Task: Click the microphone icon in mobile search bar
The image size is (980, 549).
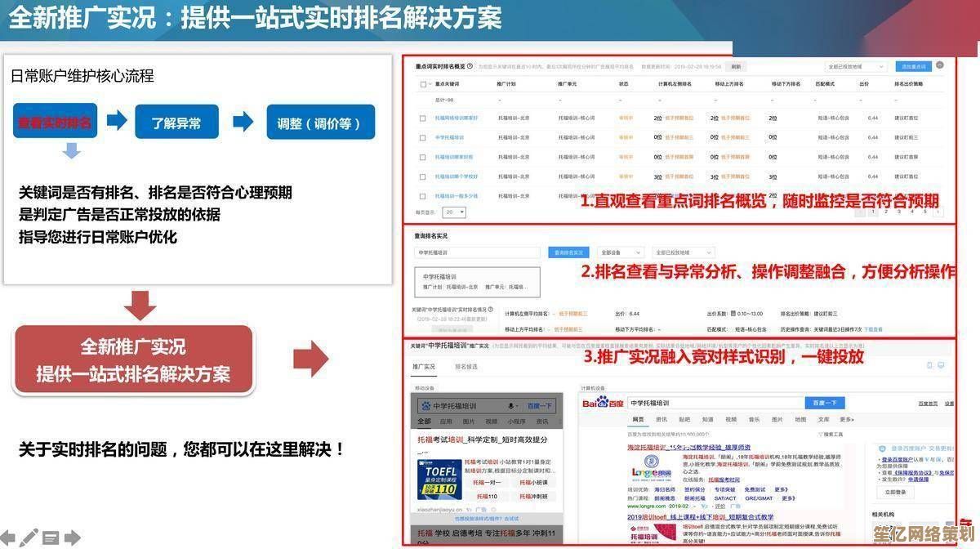Action: 512,405
